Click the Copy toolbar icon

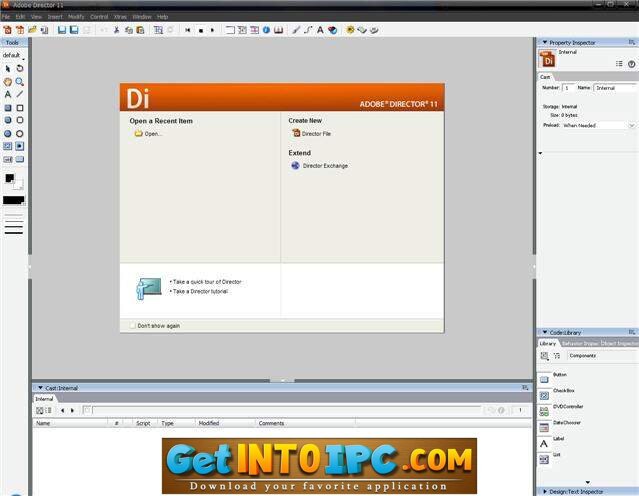[x=128, y=30]
